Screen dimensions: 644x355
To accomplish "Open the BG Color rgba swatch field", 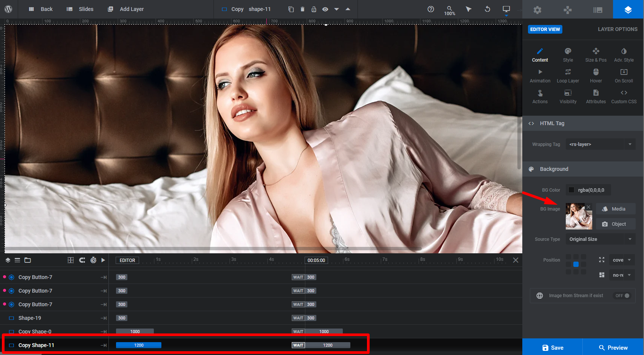I will pos(588,190).
